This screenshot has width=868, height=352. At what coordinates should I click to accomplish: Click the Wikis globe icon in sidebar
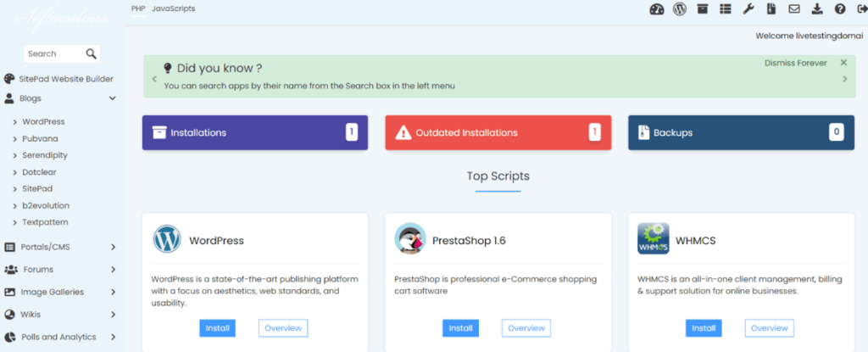9,315
